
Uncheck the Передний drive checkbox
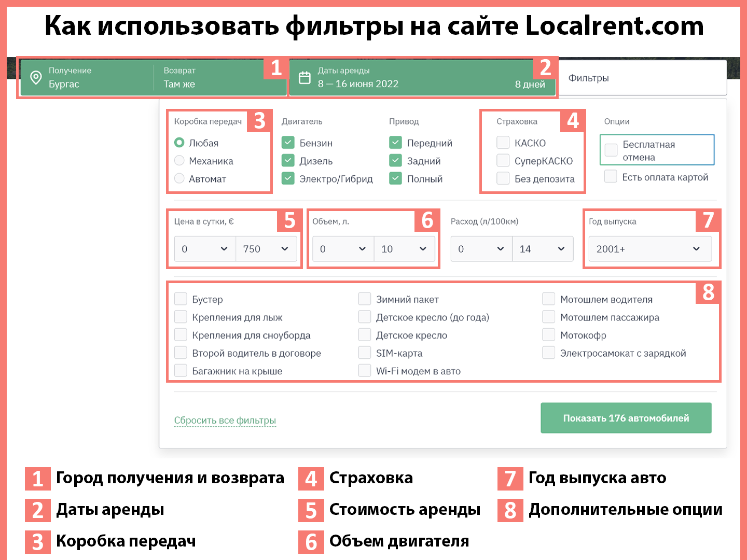(395, 143)
